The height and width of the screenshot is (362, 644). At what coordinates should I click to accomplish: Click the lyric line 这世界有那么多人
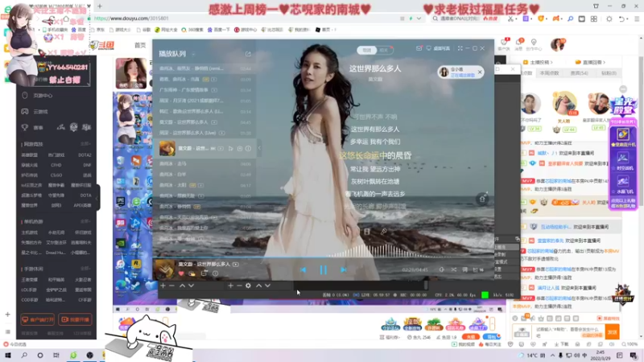click(x=374, y=130)
